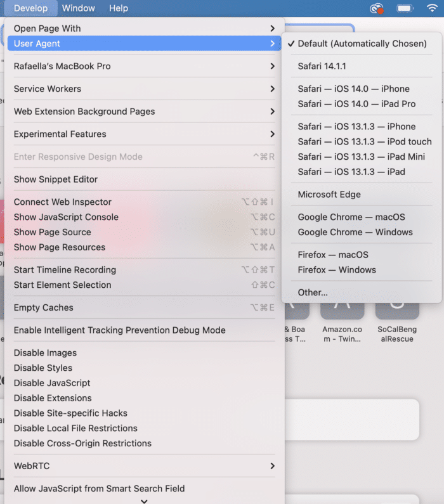Select Microsoft Edge user agent
The image size is (444, 504).
point(362,194)
